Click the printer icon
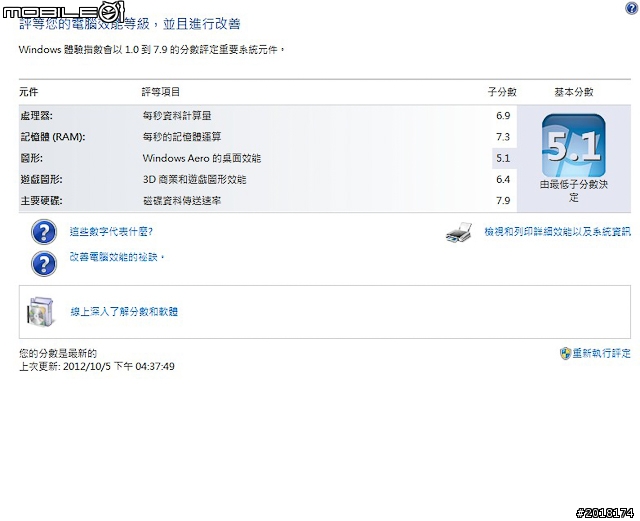The image size is (640, 521). (x=459, y=233)
